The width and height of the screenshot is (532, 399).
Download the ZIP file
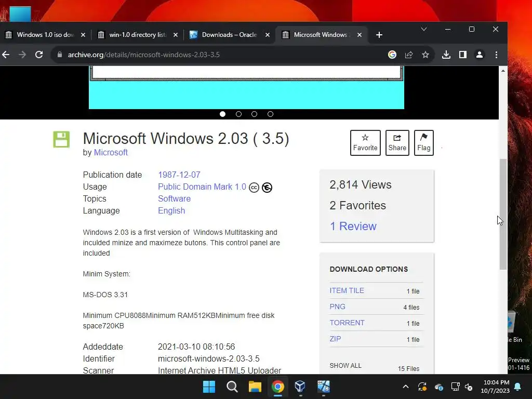[335, 339]
